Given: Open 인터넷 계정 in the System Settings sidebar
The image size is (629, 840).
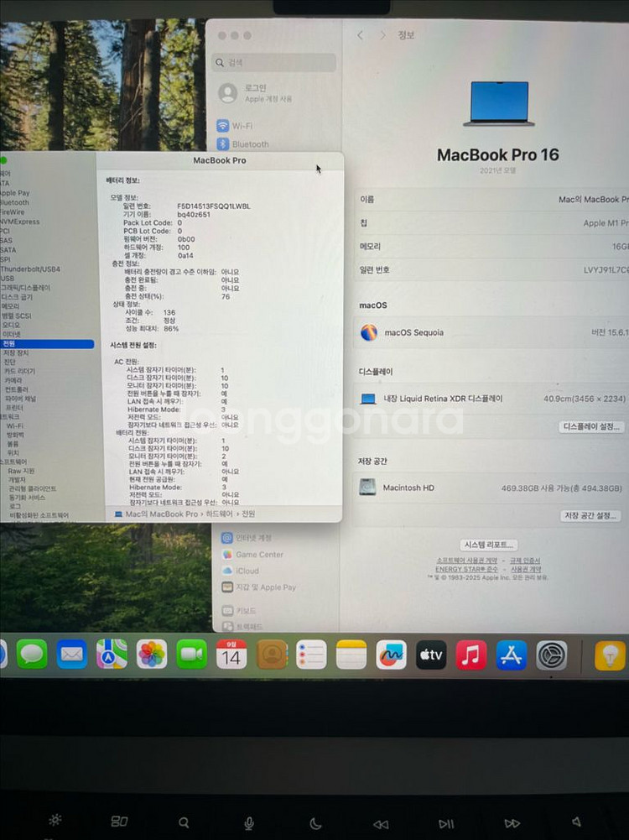Looking at the screenshot, I should (x=247, y=537).
